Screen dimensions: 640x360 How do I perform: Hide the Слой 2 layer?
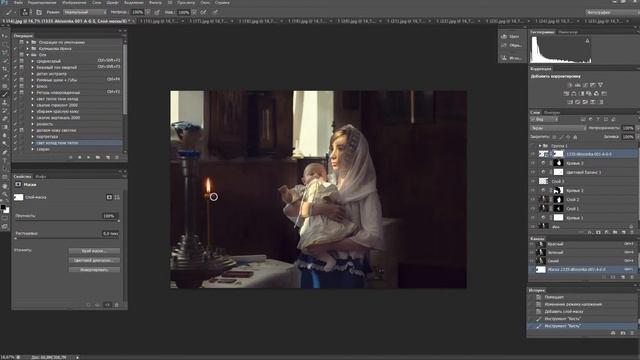click(x=533, y=200)
